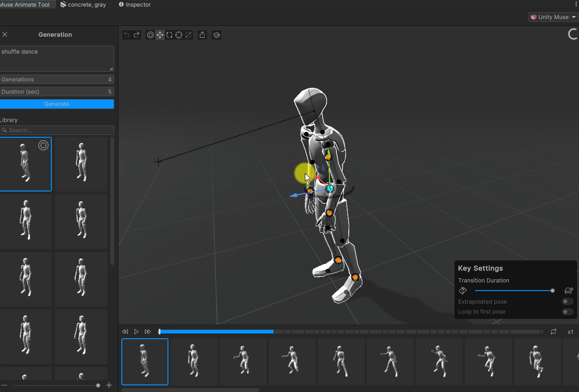Select the fourth key pose thumbnail
Image resolution: width=579 pixels, height=392 pixels.
point(292,362)
